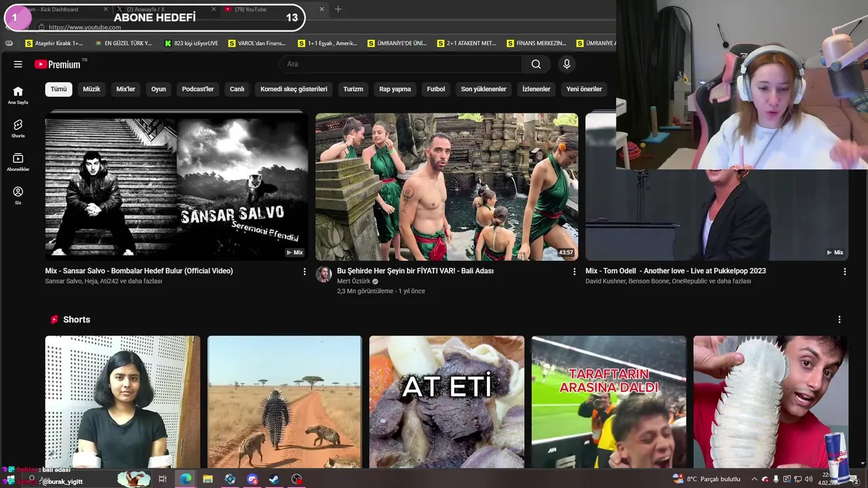Select the Tümü filter chip
The height and width of the screenshot is (488, 868).
(59, 89)
